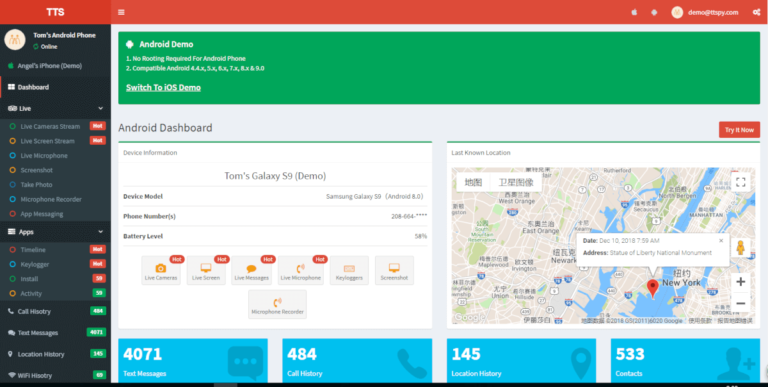Viewport: 768px width, 387px height.
Task: Toggle map fullscreen view
Action: tap(741, 182)
